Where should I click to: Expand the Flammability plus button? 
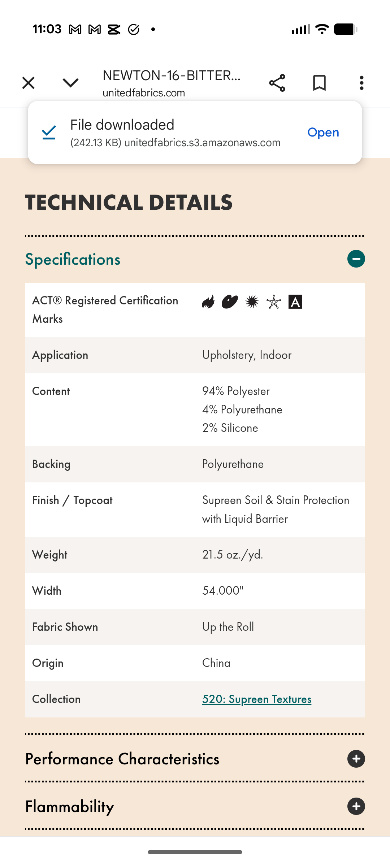[x=356, y=806]
